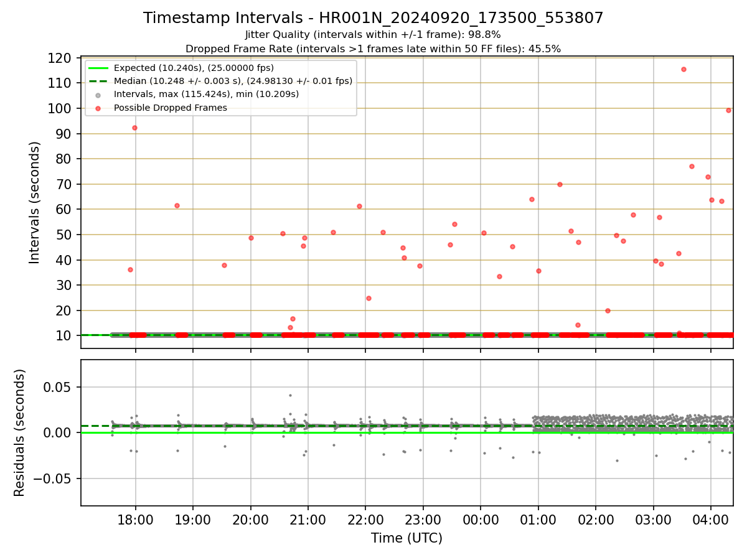Click the plot title HR001N_20240920_173500_553807
This screenshot has width=747, height=560.
coord(373,18)
